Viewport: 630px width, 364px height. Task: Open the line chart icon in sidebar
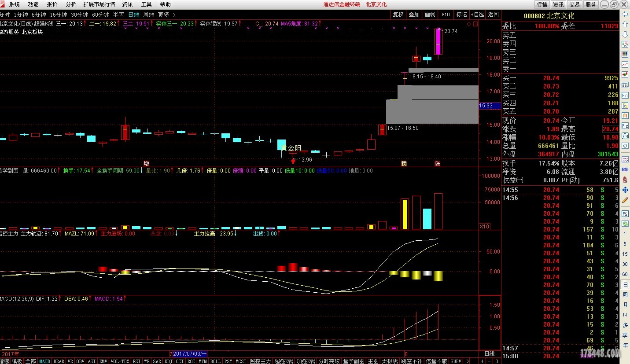(x=625, y=65)
